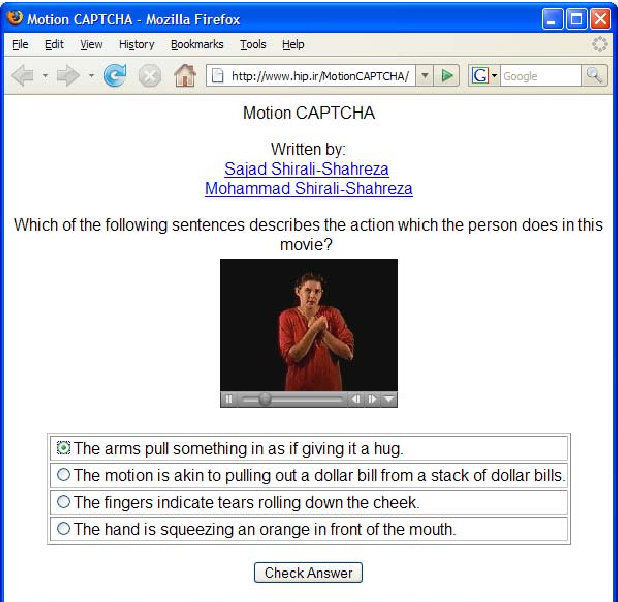Step the movie forward one frame
Viewport: 618px width, 602px height.
coord(372,399)
